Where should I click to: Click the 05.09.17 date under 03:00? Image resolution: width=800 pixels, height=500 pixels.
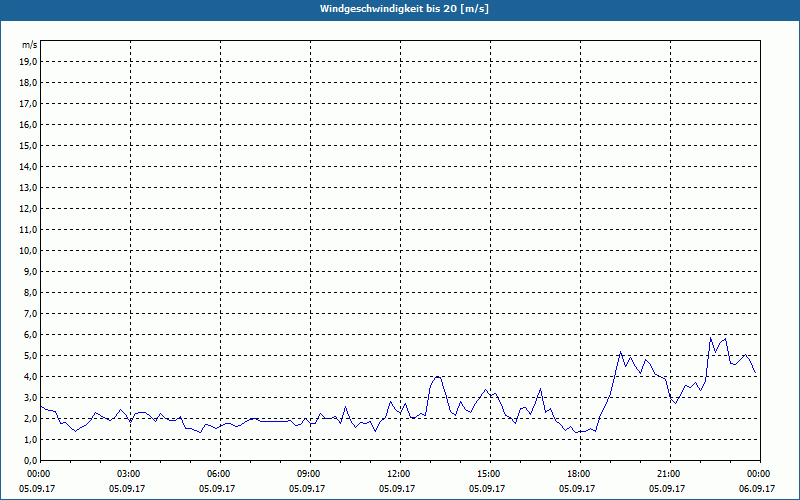click(127, 488)
